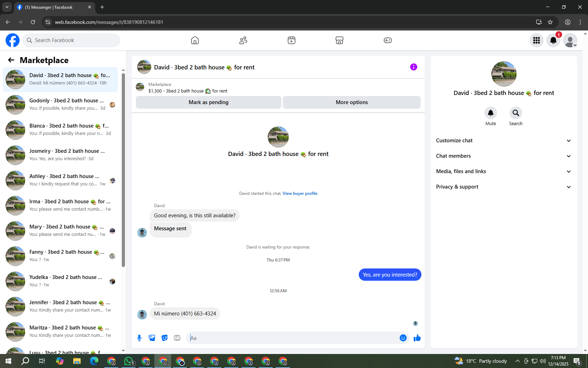Click the back arrow beside Marketplace

coord(11,60)
